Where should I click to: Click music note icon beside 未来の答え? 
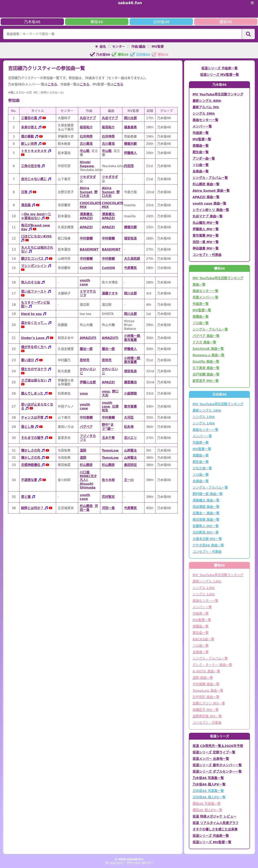pos(40,127)
